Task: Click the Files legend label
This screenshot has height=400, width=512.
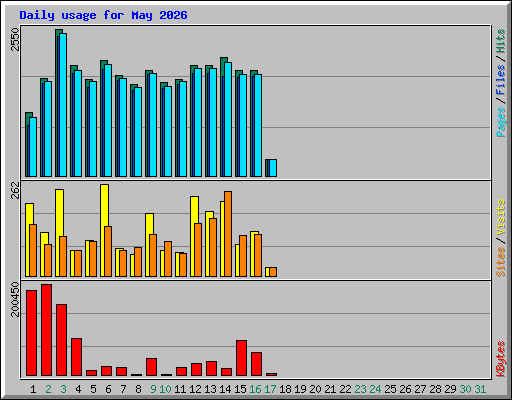Action: [x=501, y=80]
